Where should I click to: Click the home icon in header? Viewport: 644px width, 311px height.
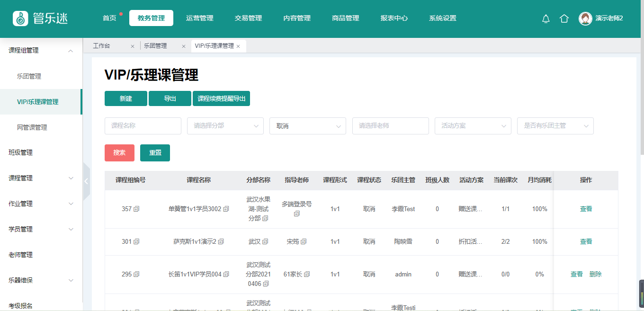[564, 18]
